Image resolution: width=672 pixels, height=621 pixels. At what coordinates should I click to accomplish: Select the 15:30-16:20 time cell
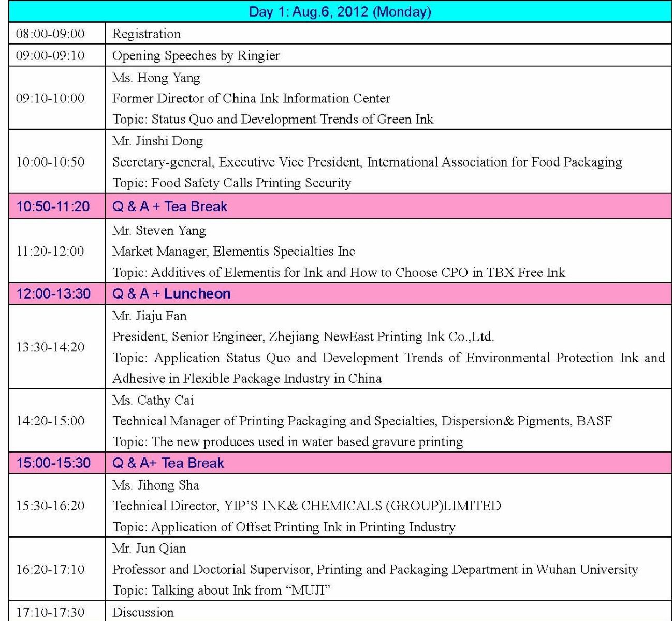pyautogui.click(x=57, y=505)
